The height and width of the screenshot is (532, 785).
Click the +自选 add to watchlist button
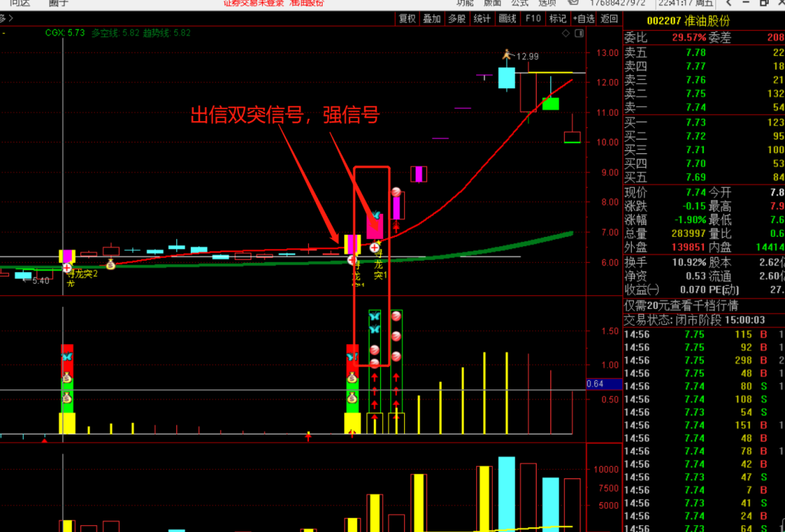coord(583,18)
